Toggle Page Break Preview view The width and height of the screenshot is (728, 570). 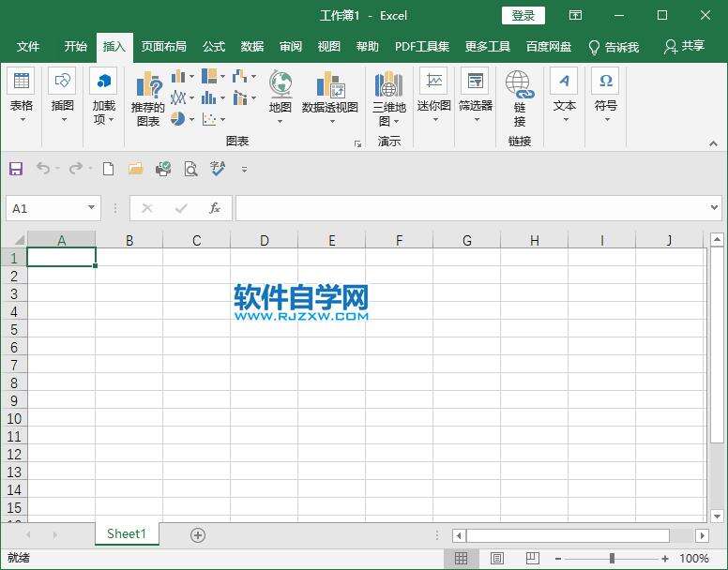click(532, 559)
